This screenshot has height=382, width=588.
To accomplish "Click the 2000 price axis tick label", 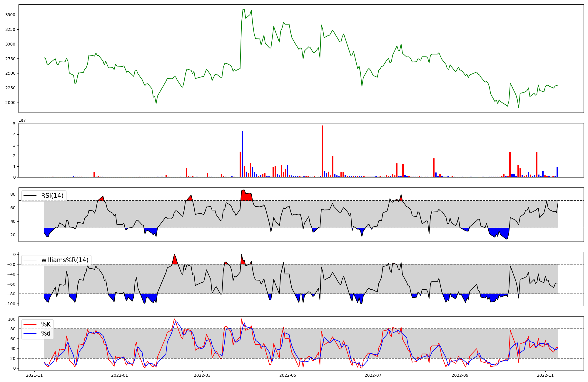I will tap(11, 103).
